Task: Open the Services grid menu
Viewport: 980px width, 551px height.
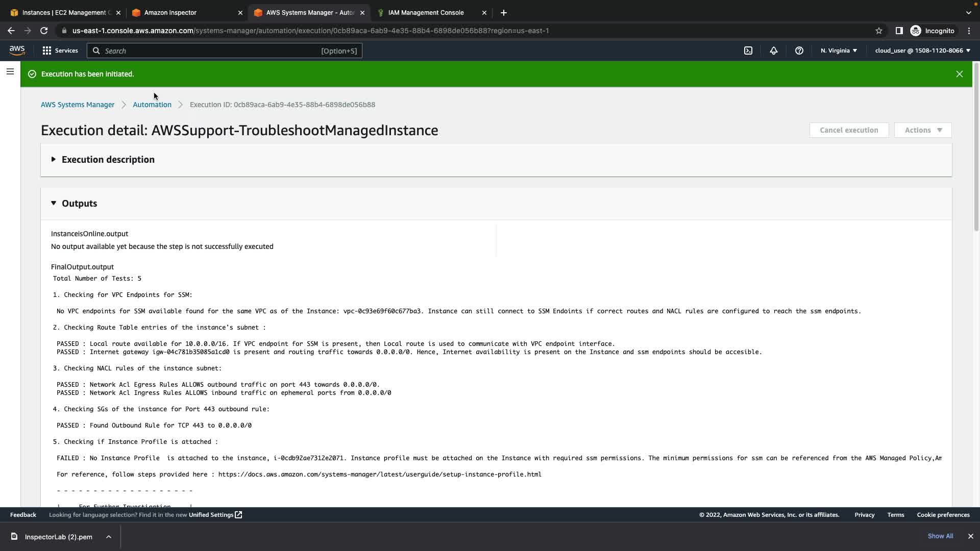Action: tap(60, 51)
